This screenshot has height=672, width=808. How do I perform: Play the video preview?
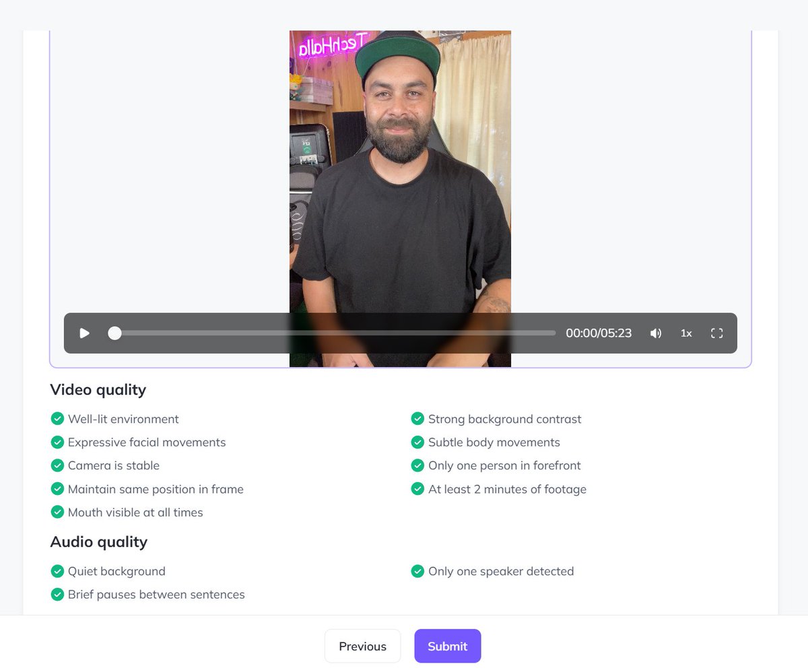[x=84, y=333]
